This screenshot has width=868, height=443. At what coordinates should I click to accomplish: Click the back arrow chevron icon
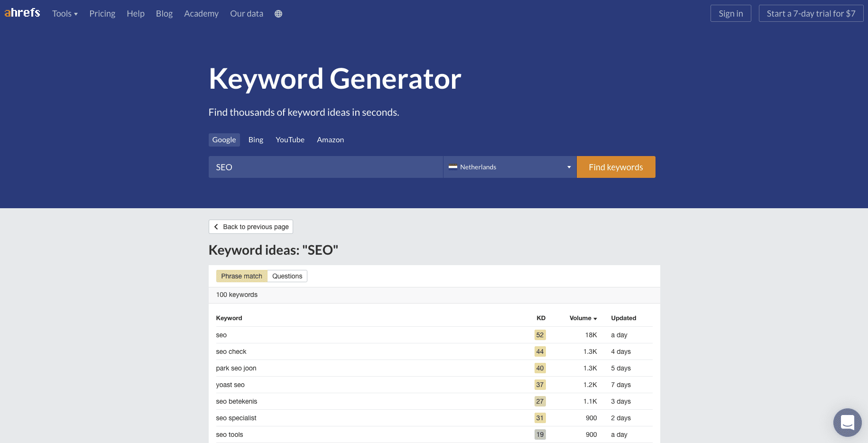pyautogui.click(x=216, y=227)
